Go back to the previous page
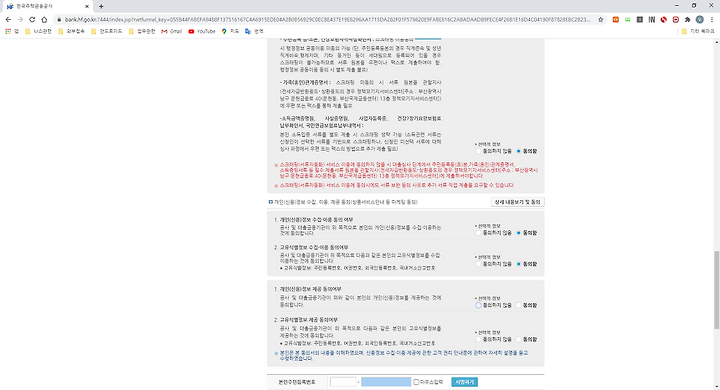 pos(8,20)
